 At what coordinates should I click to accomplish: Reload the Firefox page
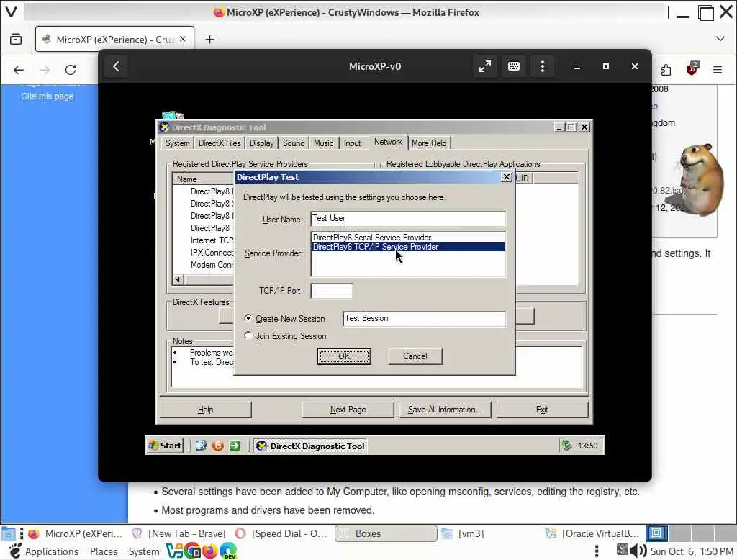pyautogui.click(x=71, y=70)
